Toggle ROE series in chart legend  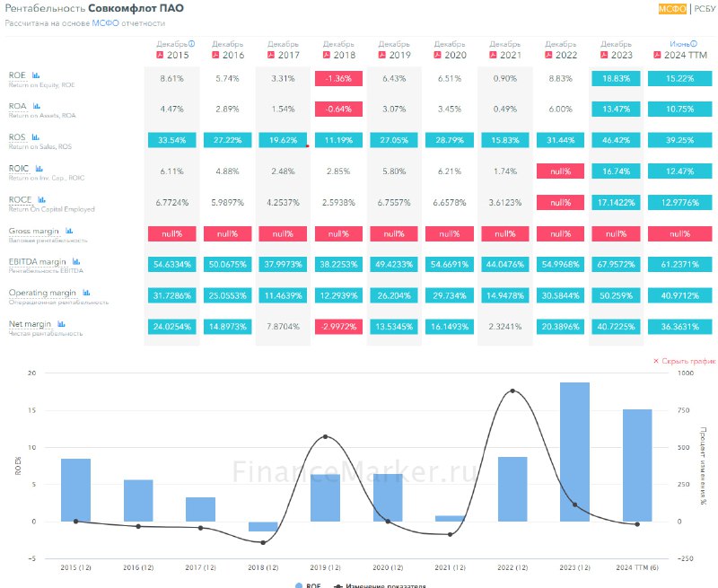pos(308,585)
